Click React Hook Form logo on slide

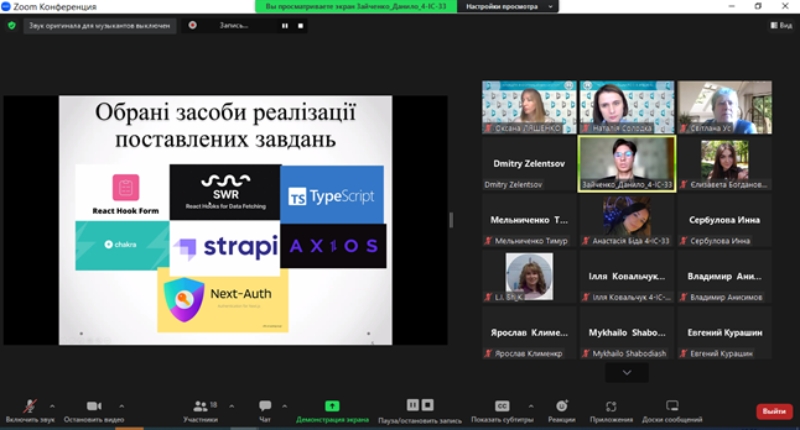click(122, 192)
